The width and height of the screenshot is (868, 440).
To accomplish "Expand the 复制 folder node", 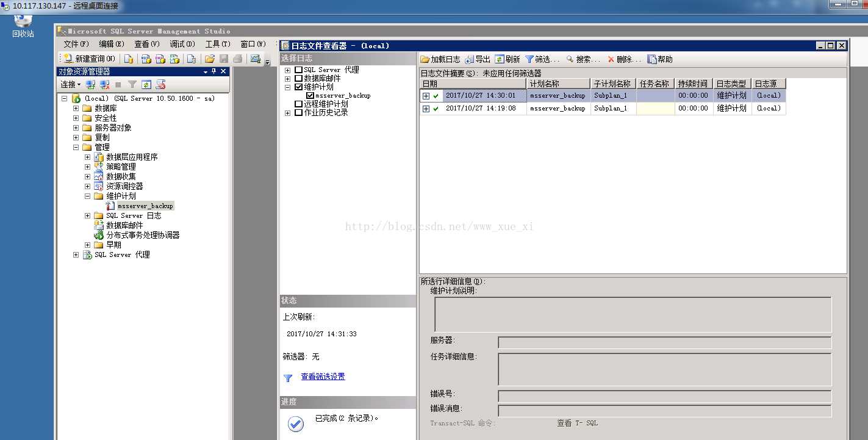I will click(76, 137).
